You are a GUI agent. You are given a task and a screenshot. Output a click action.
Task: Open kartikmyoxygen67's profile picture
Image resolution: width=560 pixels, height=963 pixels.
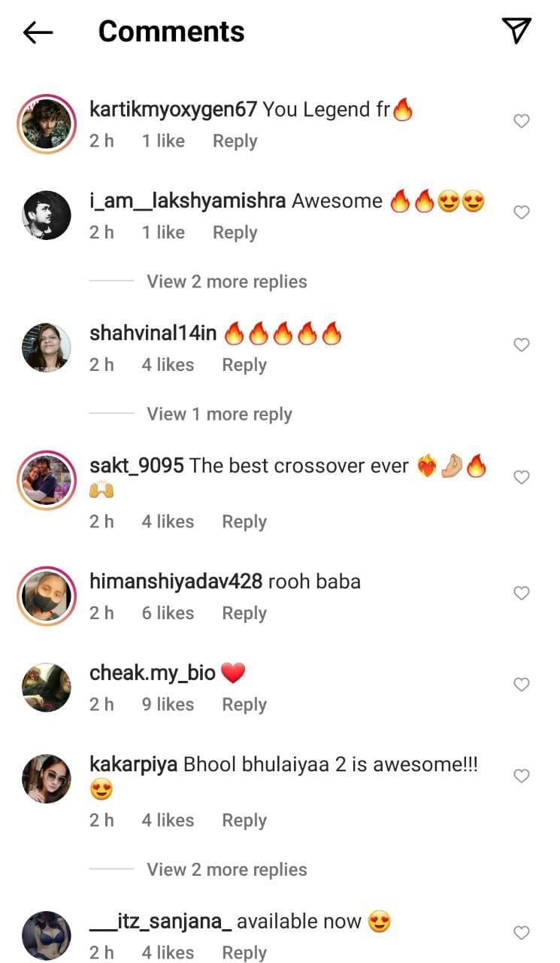coord(47,125)
